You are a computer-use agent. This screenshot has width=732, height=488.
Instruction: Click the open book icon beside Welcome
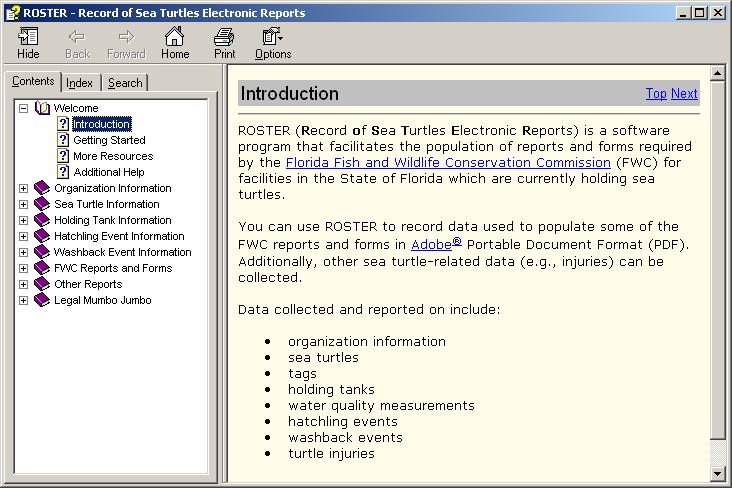click(41, 108)
